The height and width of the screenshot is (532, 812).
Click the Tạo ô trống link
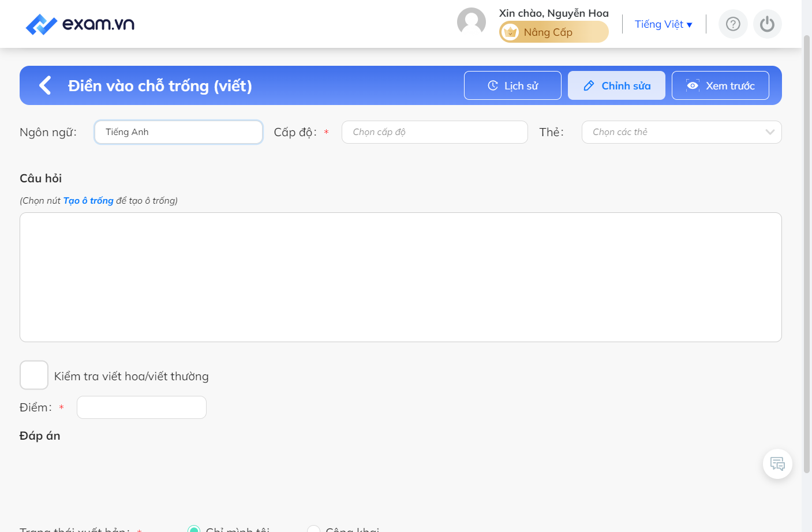(88, 201)
